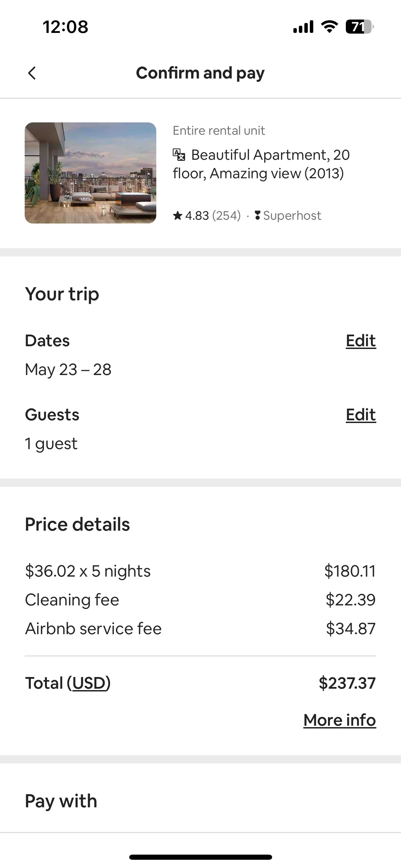Tap the star rating icon
Image resolution: width=401 pixels, height=868 pixels.
click(178, 216)
